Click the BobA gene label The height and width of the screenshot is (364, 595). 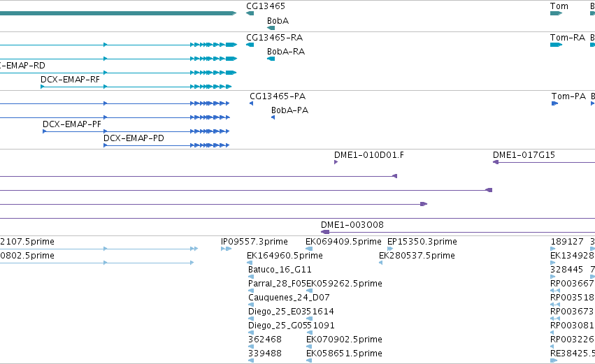pos(278,21)
